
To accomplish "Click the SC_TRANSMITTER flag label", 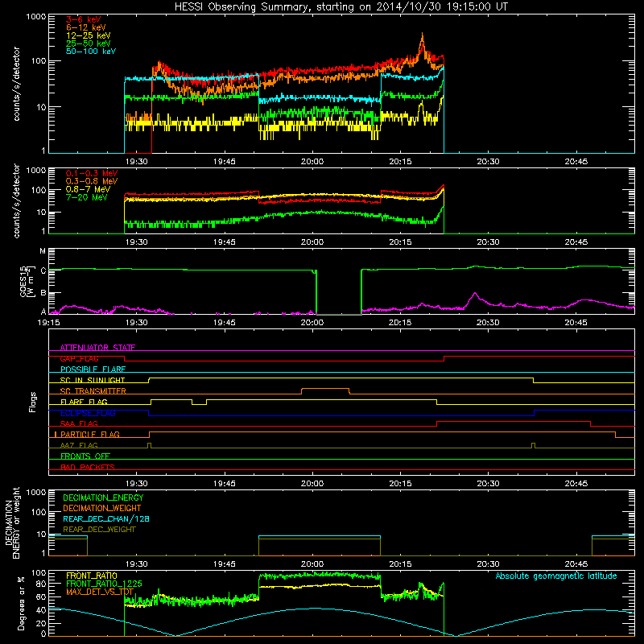I will 93,391.
